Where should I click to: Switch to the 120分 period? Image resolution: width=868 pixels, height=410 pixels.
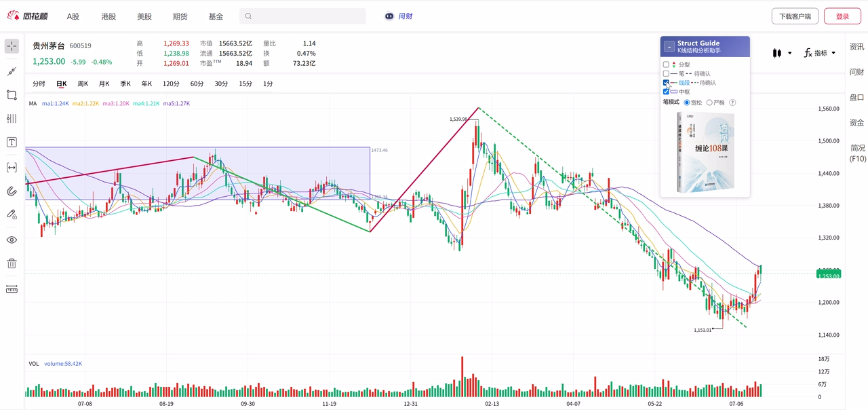171,83
